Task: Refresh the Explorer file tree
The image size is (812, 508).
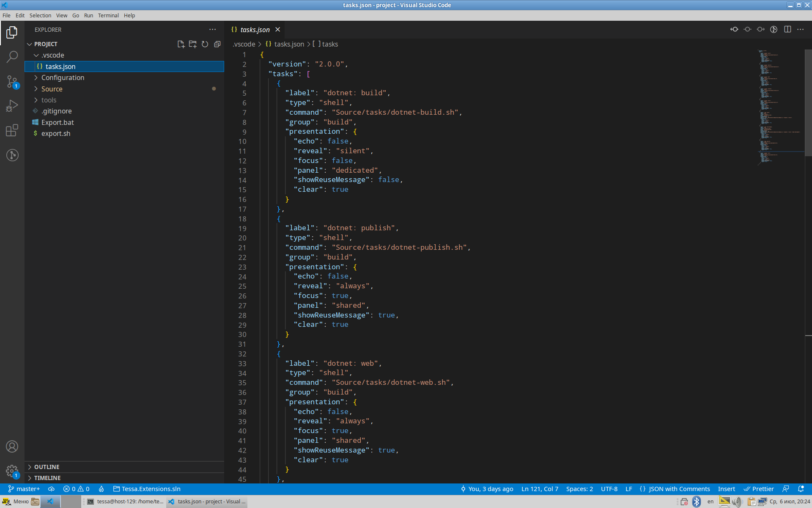Action: coord(205,44)
